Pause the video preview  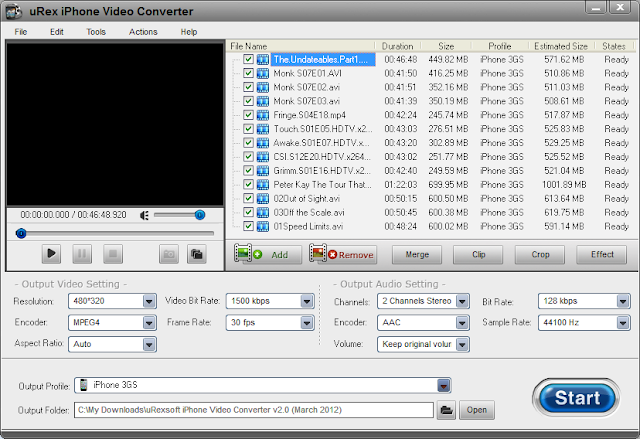point(82,254)
